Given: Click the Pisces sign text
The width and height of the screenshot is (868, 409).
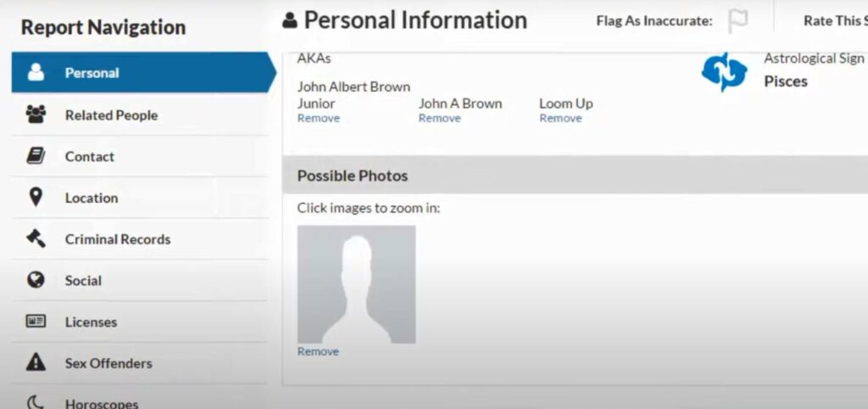Looking at the screenshot, I should pyautogui.click(x=786, y=81).
